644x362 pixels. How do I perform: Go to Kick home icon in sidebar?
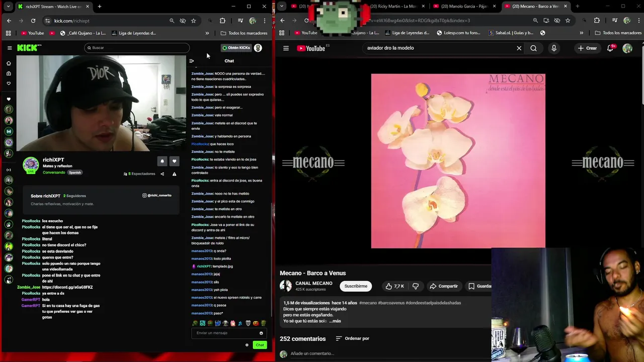point(9,63)
